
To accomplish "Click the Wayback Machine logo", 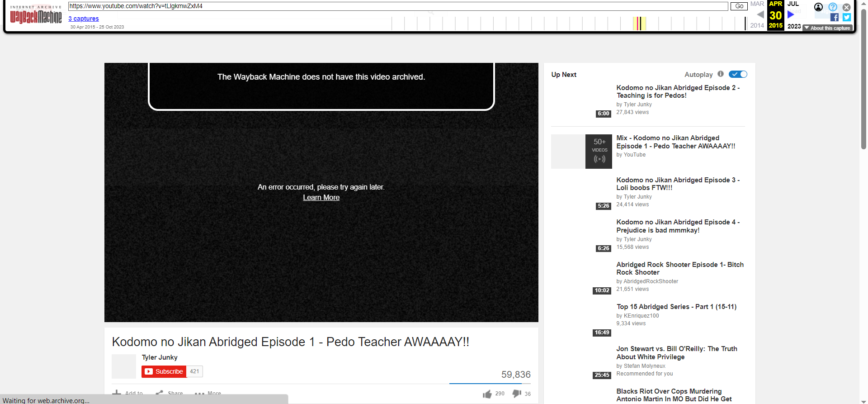I will [36, 16].
